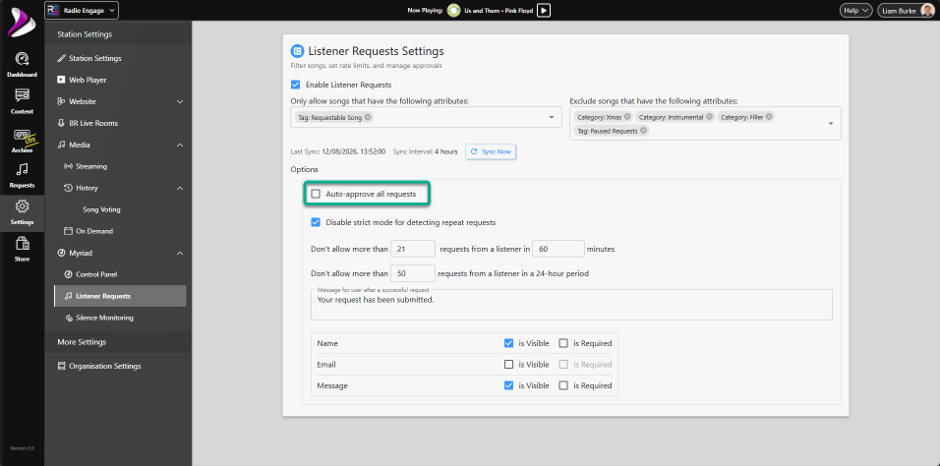This screenshot has width=940, height=466.
Task: Click the Sync Now button
Action: tap(490, 152)
